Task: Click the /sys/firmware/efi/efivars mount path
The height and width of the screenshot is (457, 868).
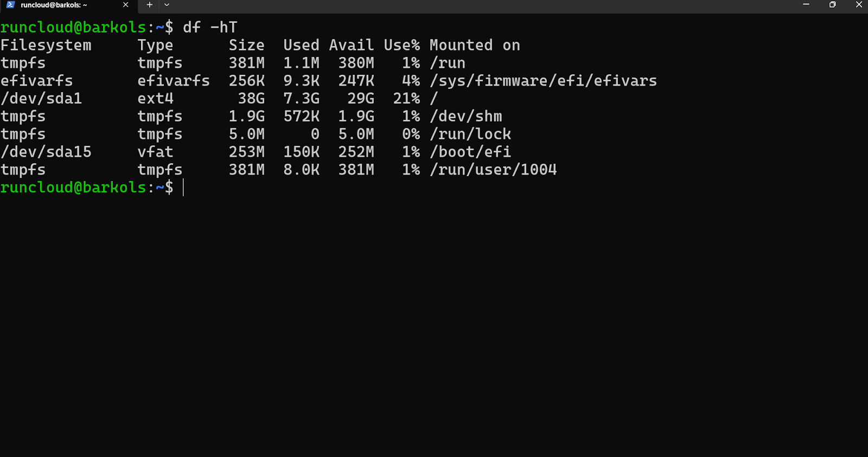Action: click(543, 81)
